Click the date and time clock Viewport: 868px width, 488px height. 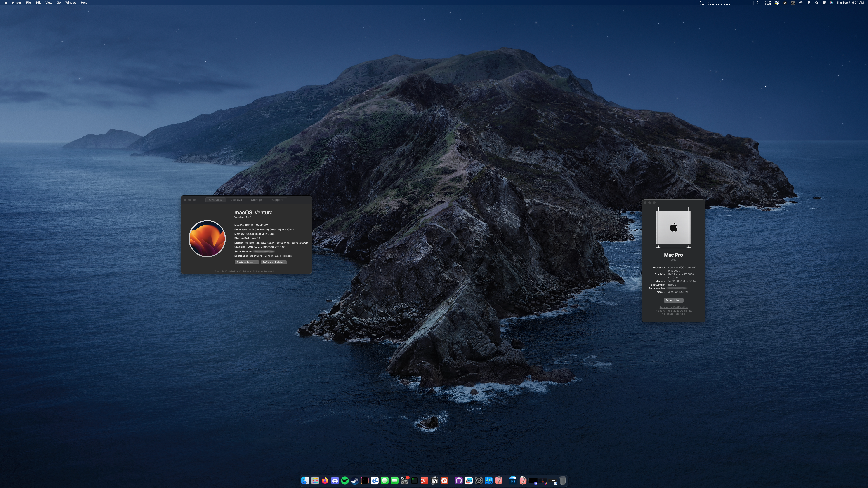pos(850,3)
